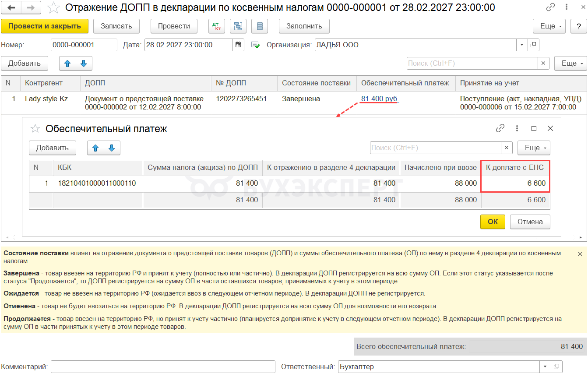Click the Состояние поставки column header
Image resolution: width=588 pixels, height=377 pixels.
pos(317,83)
